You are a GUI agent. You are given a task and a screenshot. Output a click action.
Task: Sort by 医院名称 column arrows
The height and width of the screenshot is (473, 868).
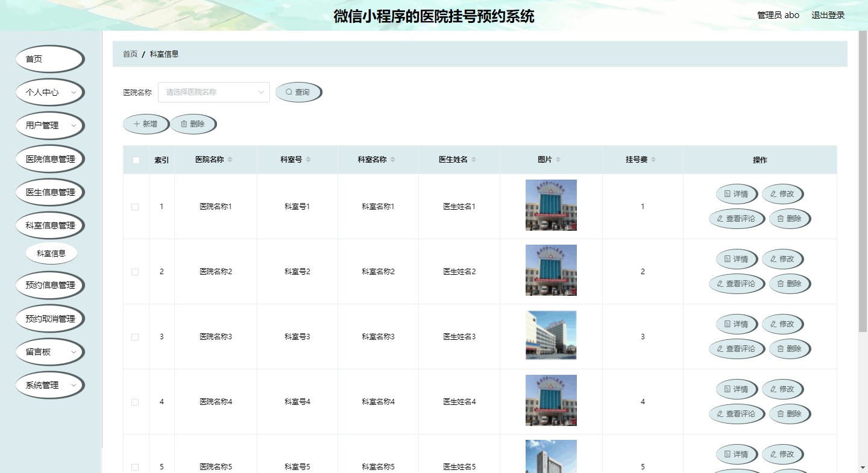(x=230, y=160)
